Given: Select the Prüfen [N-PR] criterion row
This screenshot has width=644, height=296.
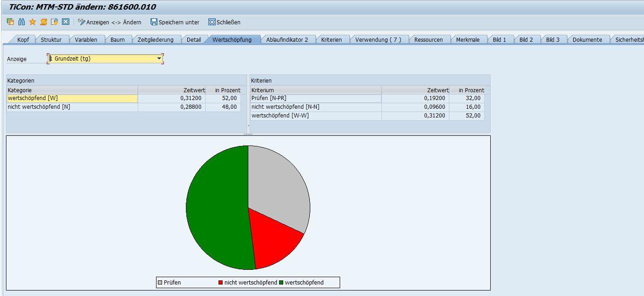Looking at the screenshot, I should [x=316, y=98].
